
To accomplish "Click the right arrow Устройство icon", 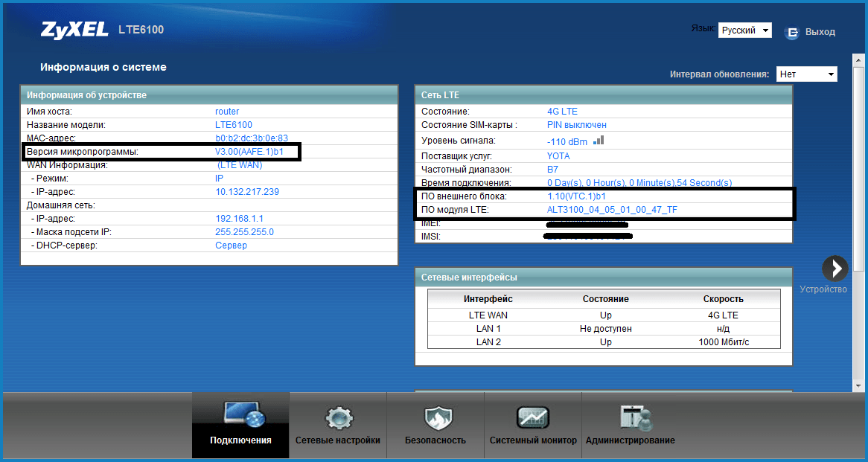I will pos(835,269).
